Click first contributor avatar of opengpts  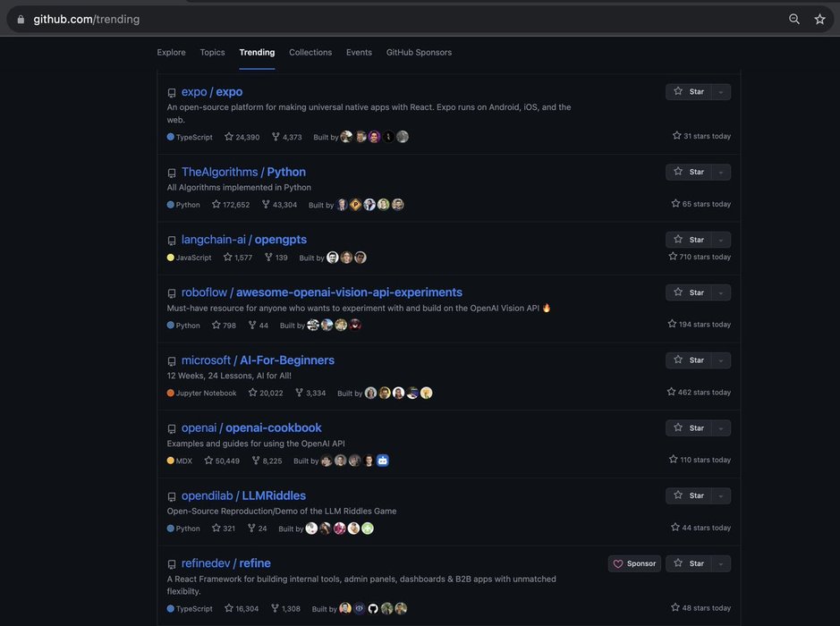333,258
